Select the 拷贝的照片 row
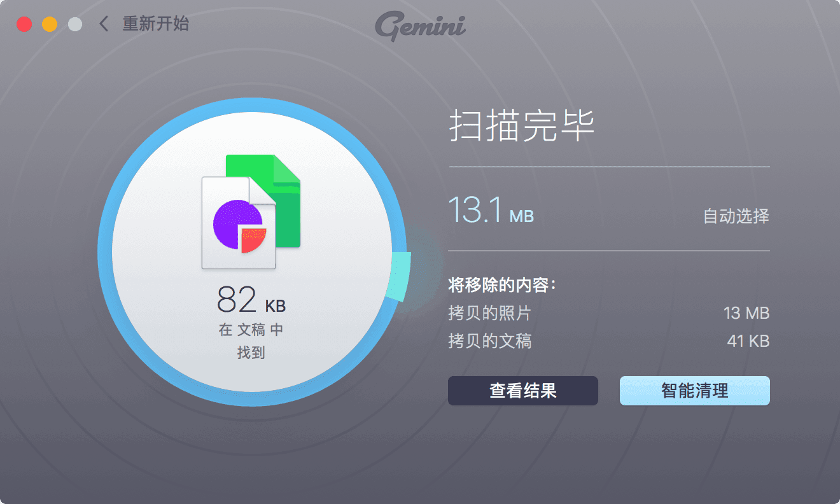This screenshot has height=504, width=840. pos(609,313)
